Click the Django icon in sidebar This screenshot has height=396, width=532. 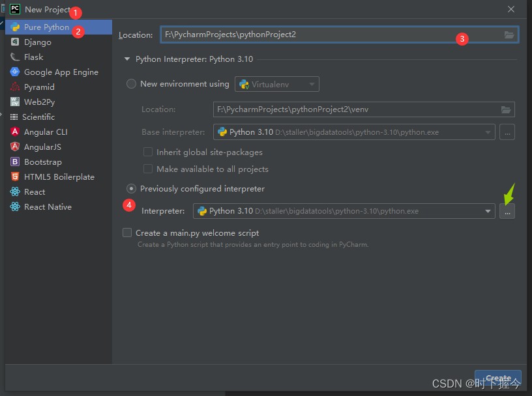(15, 42)
